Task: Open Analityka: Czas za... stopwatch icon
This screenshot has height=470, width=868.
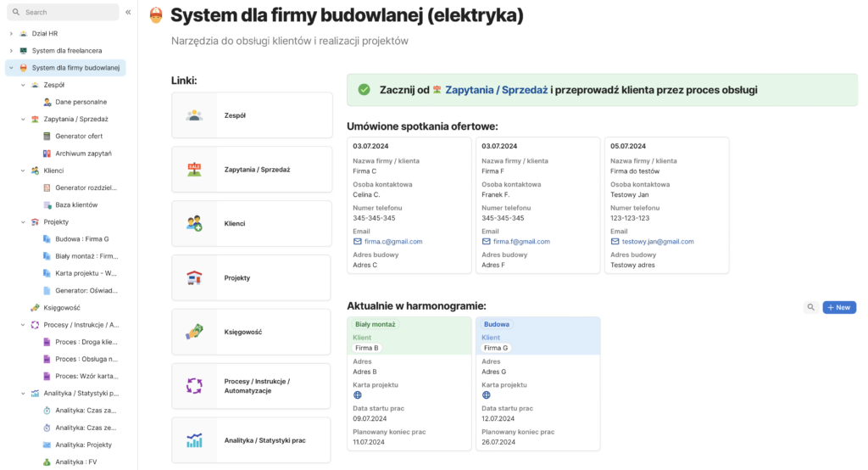Action: [x=47, y=410]
